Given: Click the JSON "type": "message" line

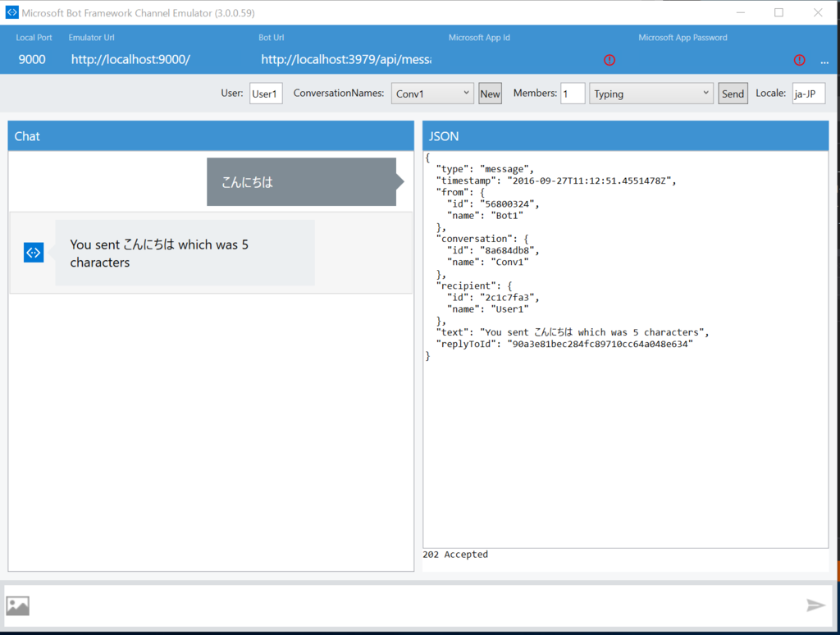Looking at the screenshot, I should tap(485, 169).
